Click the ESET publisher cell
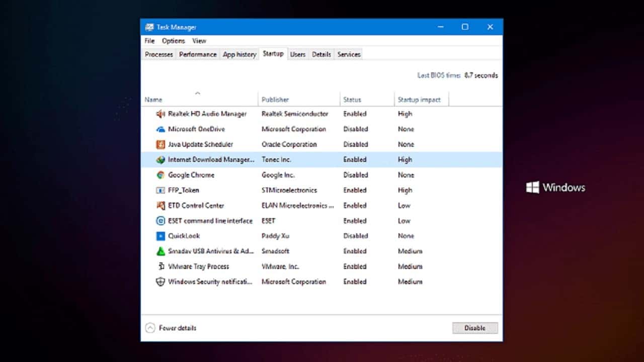Viewport: 644px width, 362px height. point(269,221)
